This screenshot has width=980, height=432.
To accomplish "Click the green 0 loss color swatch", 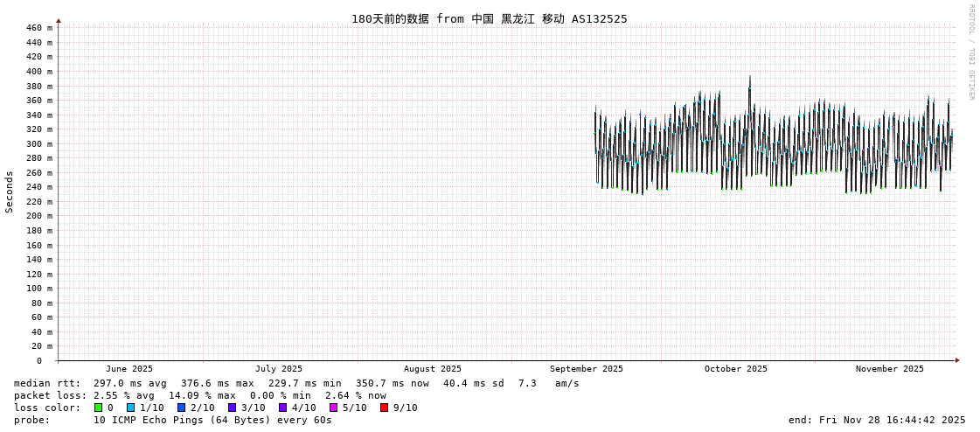I will click(98, 408).
